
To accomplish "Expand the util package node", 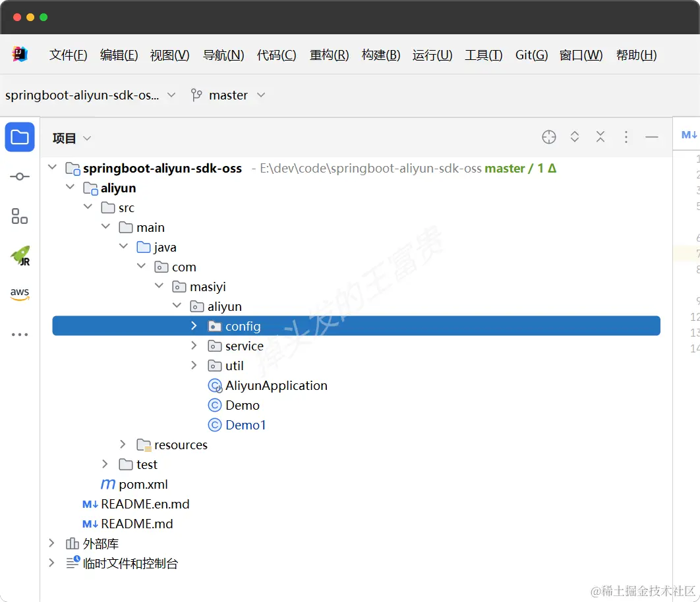I will tap(194, 365).
